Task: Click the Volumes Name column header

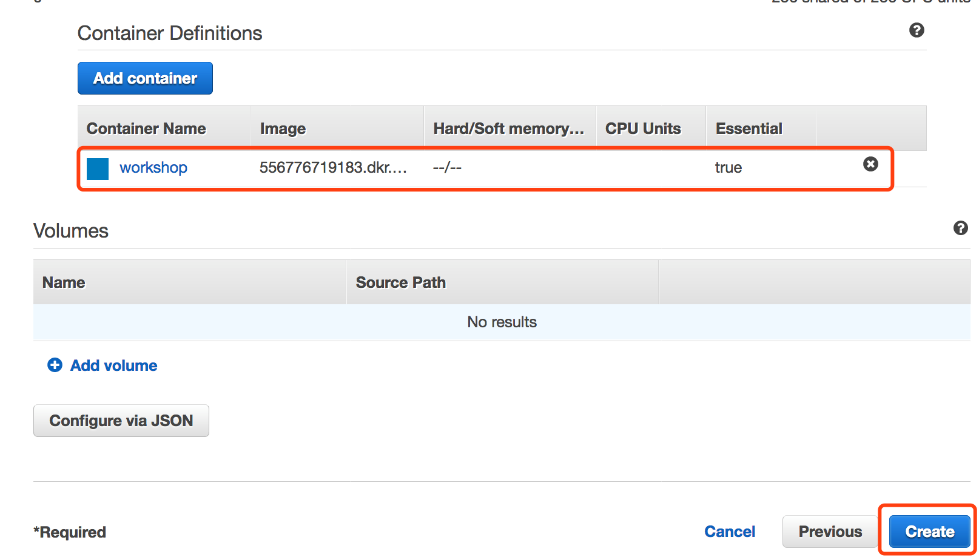Action: (64, 282)
